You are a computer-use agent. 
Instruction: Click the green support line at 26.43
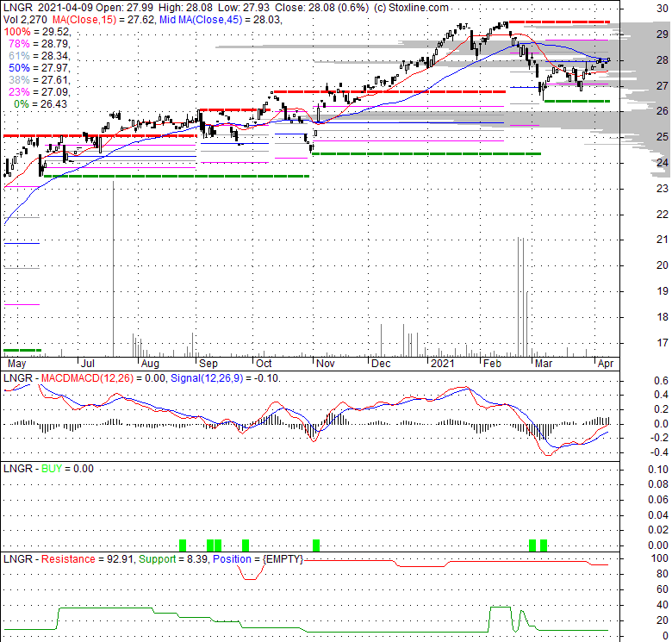[x=577, y=101]
